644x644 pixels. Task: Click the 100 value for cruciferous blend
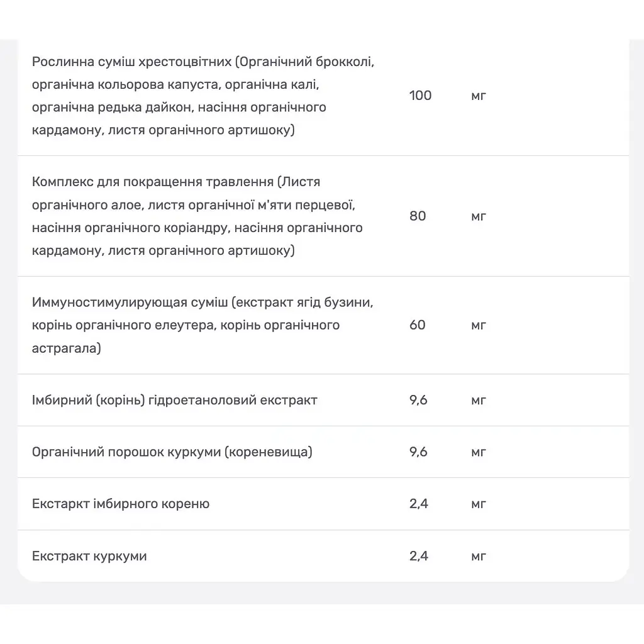tap(420, 96)
